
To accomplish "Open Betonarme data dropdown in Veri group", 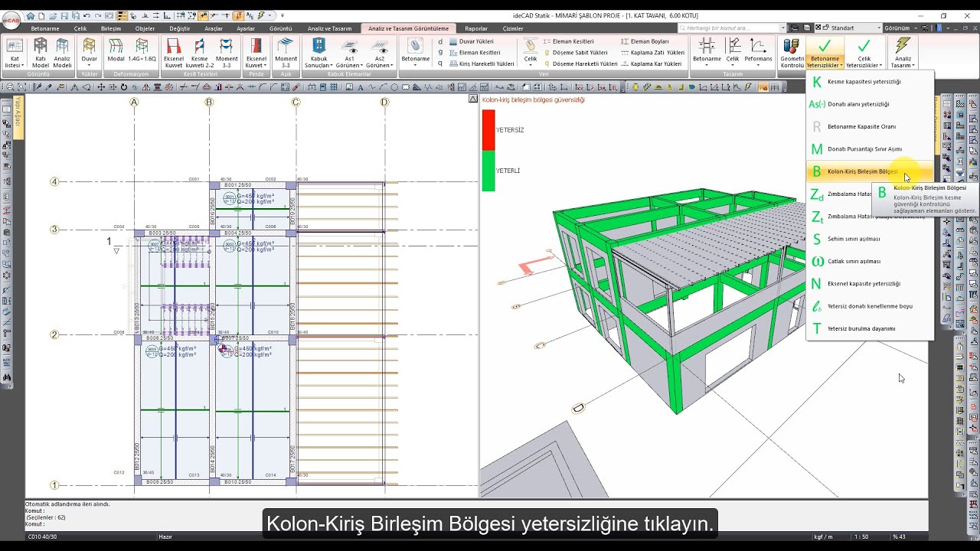I will (x=416, y=53).
